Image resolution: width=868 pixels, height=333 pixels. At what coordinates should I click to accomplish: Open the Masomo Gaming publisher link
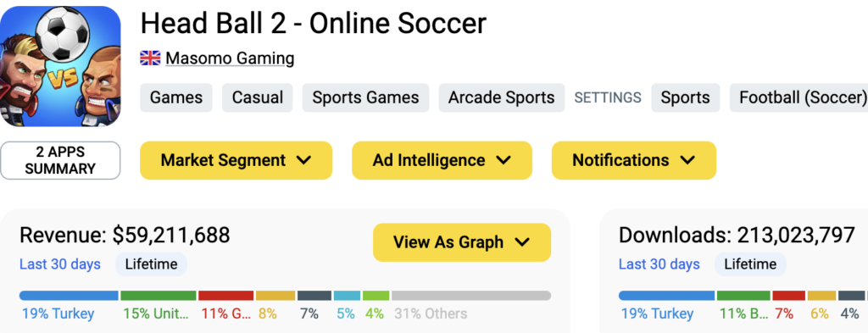pyautogui.click(x=230, y=58)
